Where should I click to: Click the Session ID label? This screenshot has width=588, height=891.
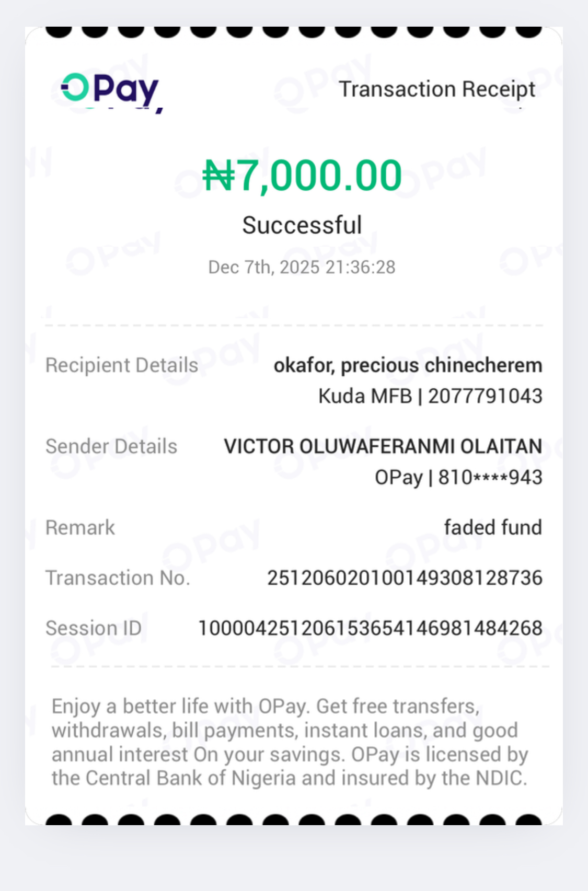click(94, 628)
